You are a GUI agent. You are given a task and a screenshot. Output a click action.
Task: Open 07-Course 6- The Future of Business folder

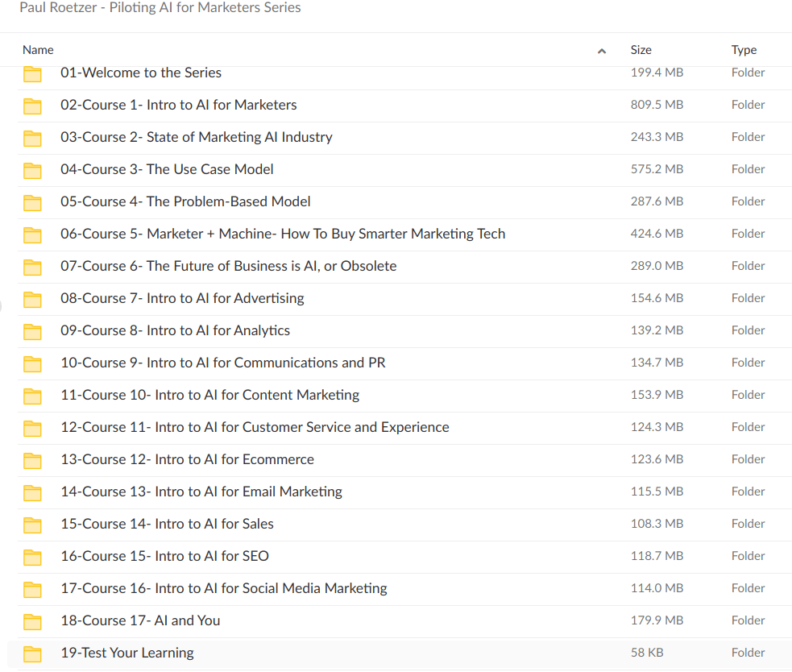point(228,266)
